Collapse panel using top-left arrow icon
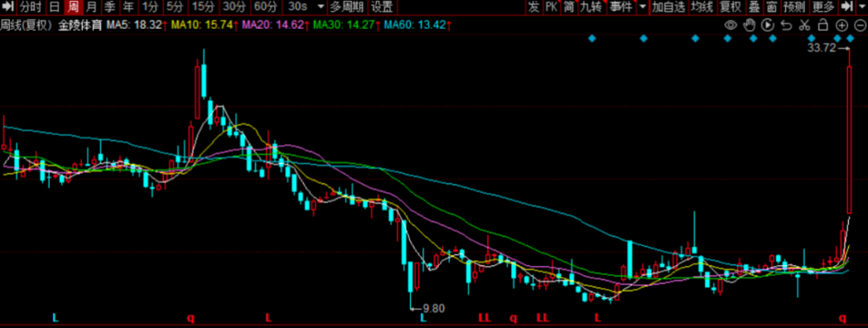 (8, 7)
